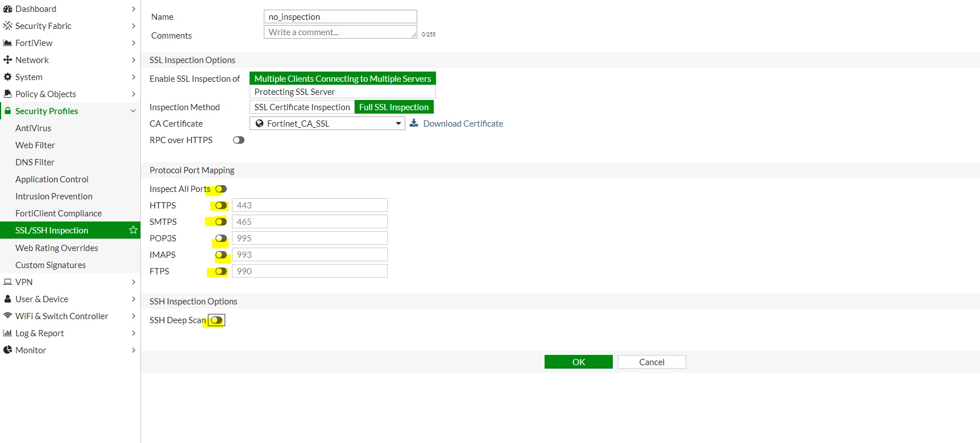Click the Monitor pie chart icon

(x=7, y=350)
